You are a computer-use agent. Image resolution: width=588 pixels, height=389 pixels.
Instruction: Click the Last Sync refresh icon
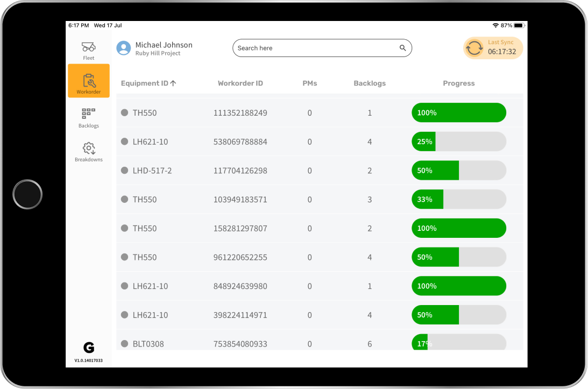pos(474,48)
